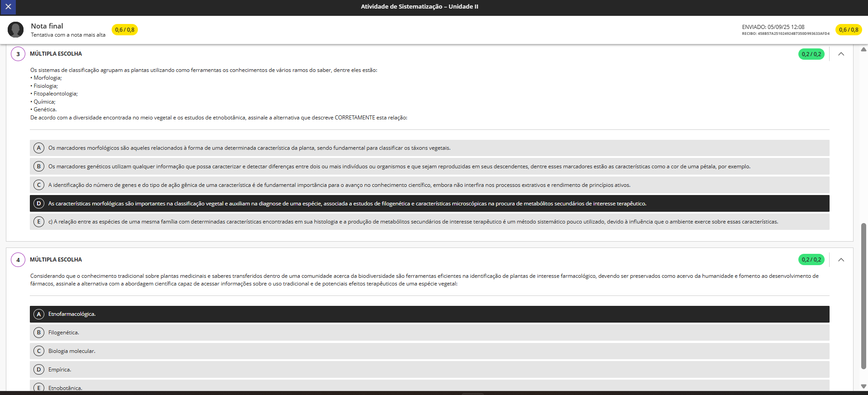Click the '• Genética.' bullet item
This screenshot has width=868, height=395.
click(43, 109)
